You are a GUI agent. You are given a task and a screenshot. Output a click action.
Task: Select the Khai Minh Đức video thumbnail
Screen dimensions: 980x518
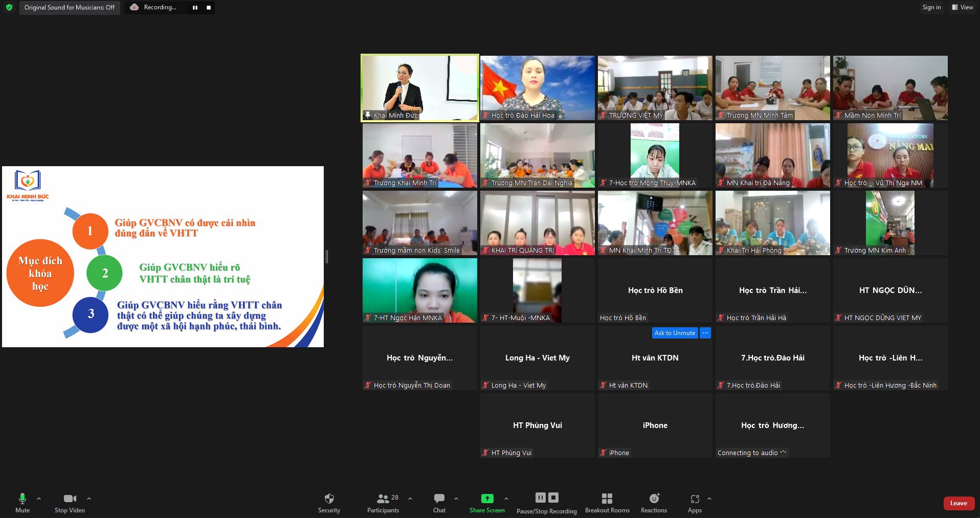419,87
